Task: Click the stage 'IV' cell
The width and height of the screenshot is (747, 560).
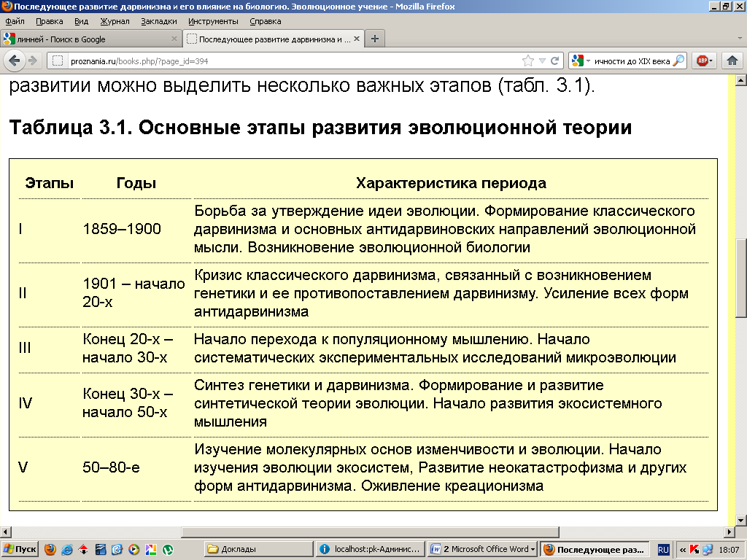Action: pos(26,403)
